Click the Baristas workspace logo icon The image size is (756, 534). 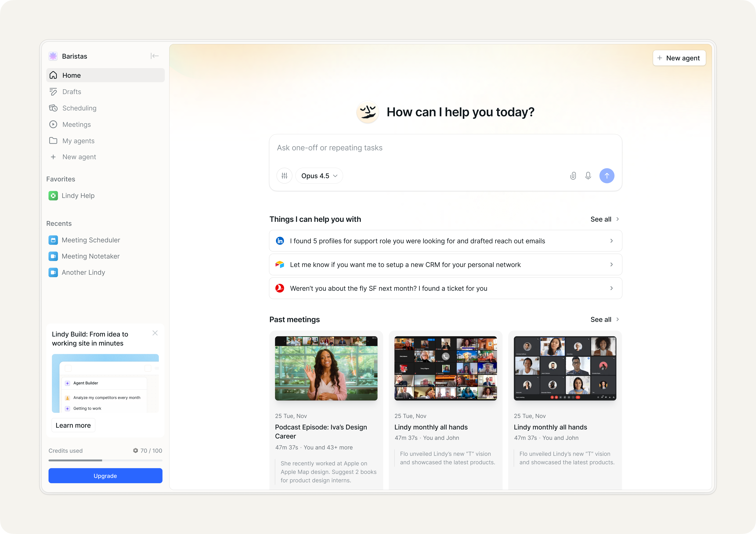click(53, 56)
